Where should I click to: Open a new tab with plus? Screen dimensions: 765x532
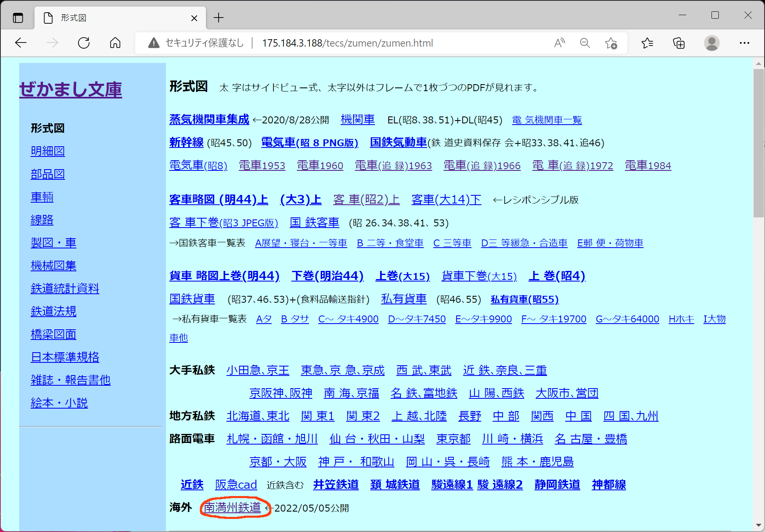click(219, 18)
